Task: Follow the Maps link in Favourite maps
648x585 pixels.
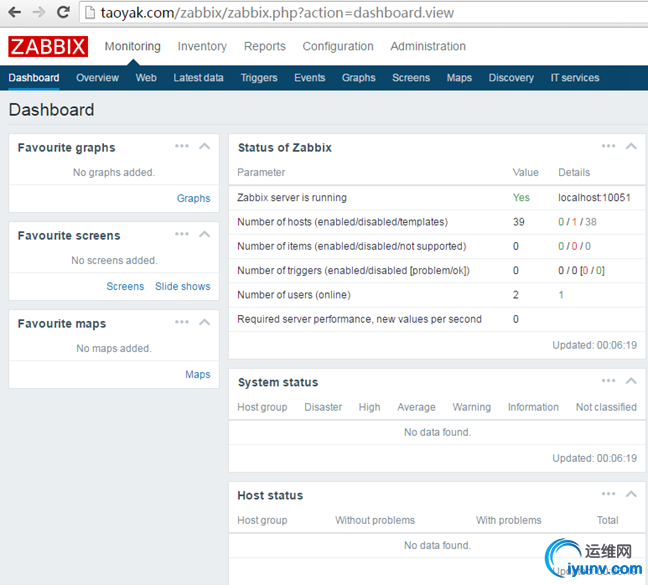Action: click(x=198, y=374)
